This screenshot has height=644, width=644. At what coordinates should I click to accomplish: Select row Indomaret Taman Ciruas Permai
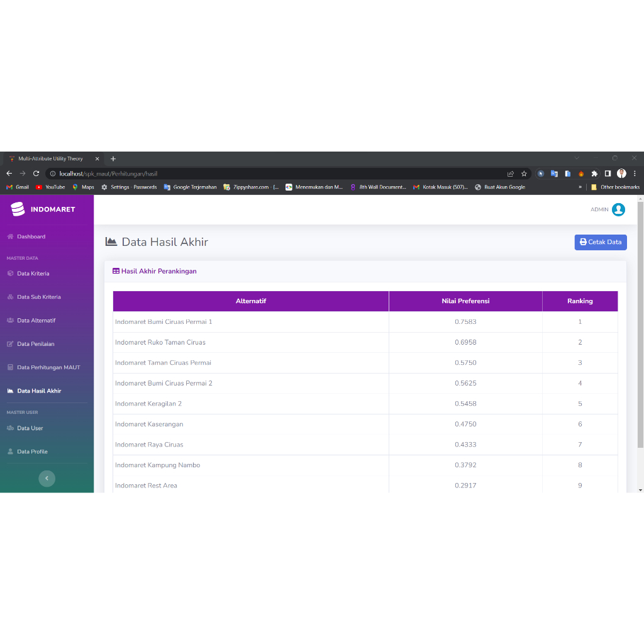click(x=365, y=363)
